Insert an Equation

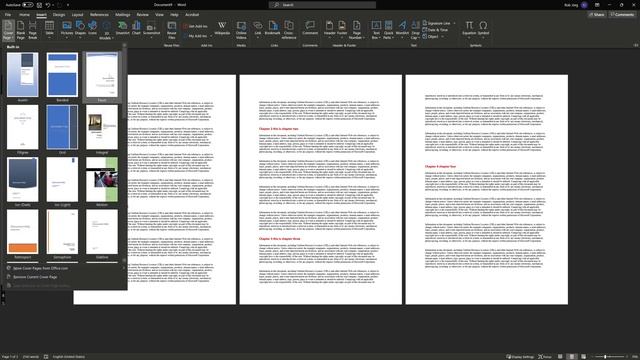[469, 30]
